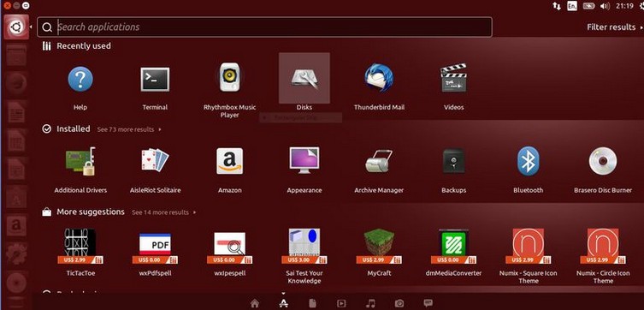Open Appearance settings

click(304, 160)
